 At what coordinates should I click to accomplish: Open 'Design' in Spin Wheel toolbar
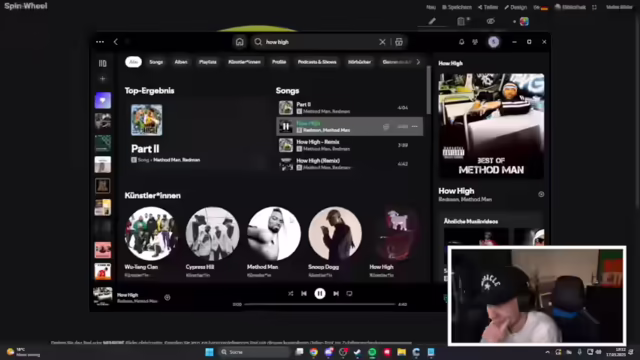516,7
